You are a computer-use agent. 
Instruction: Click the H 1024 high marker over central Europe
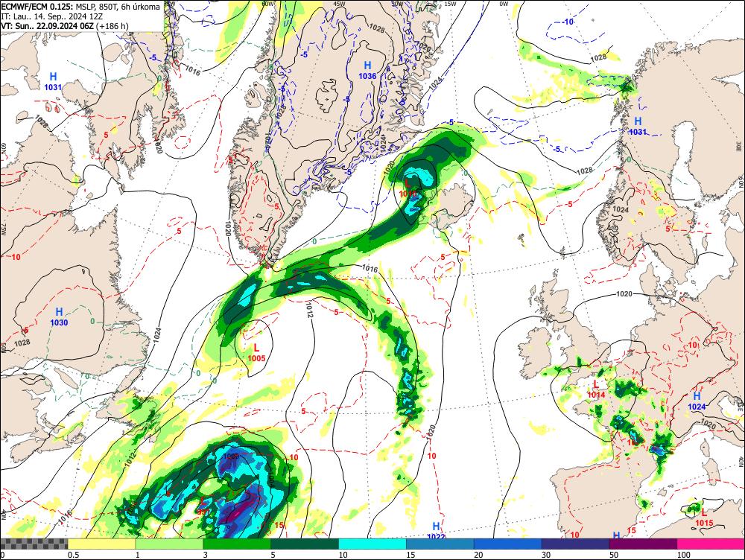697,401
